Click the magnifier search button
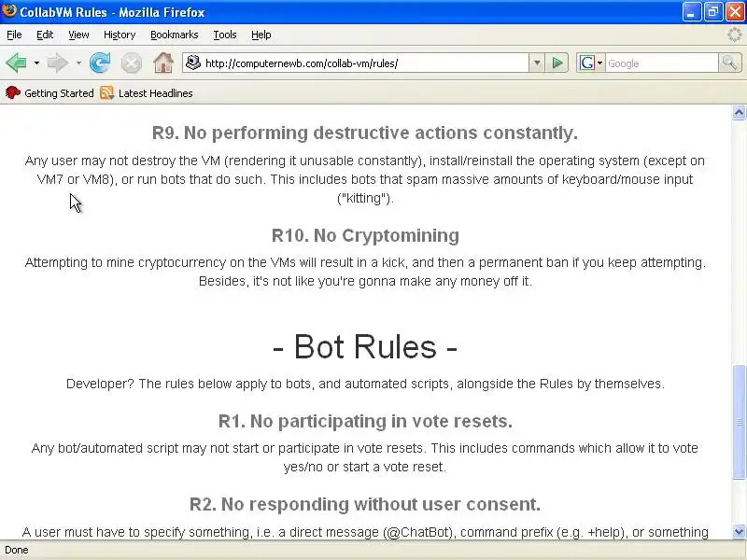747x560 pixels. pos(729,63)
